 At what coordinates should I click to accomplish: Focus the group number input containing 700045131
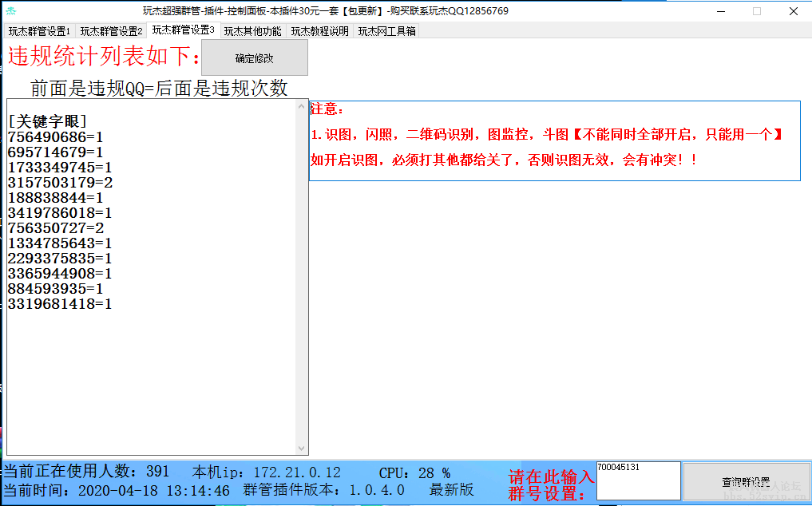point(638,481)
